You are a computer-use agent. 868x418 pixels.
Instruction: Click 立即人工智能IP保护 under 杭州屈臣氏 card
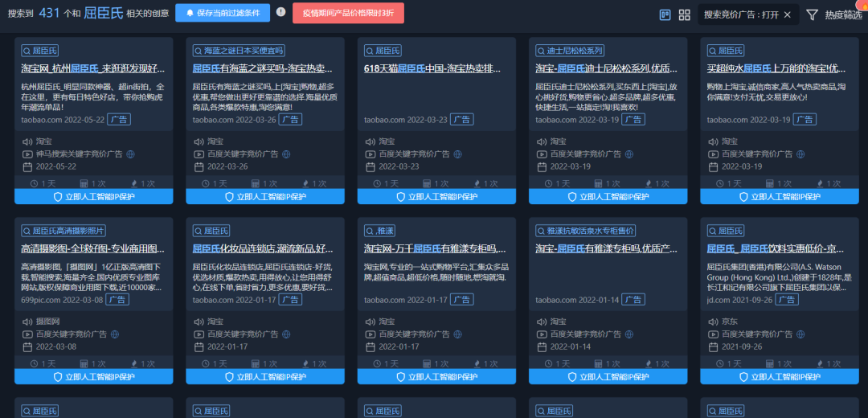(93, 197)
